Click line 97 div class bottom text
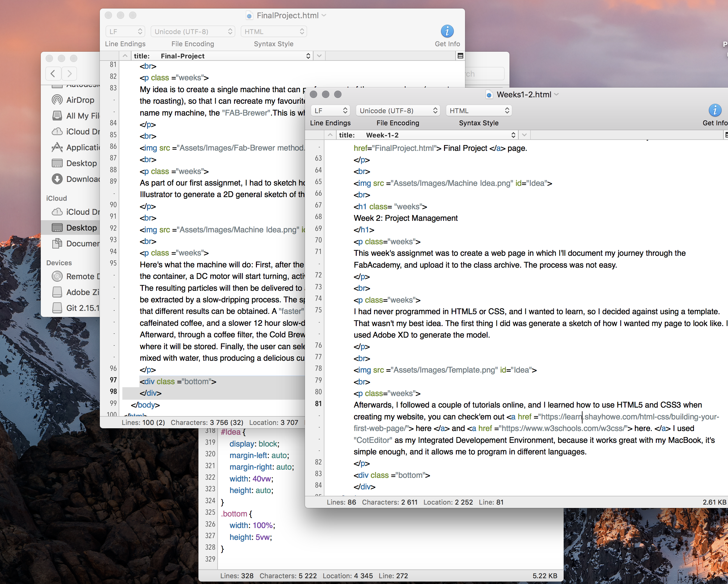This screenshot has height=584, width=728. [x=178, y=381]
